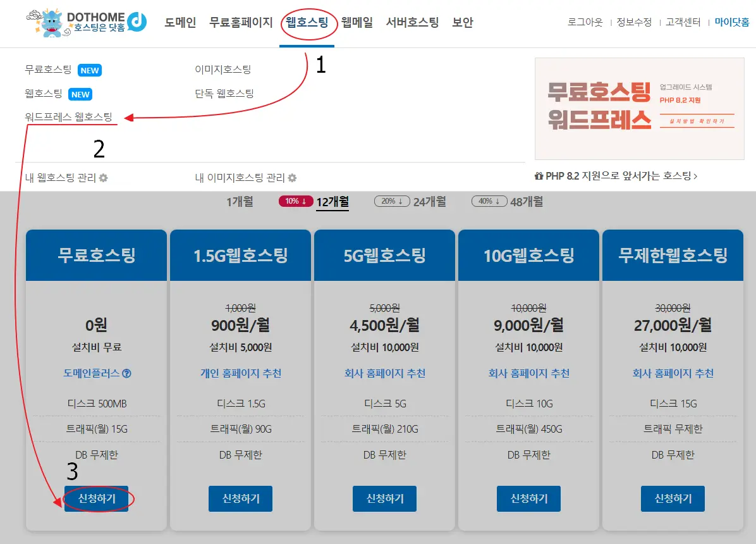756x544 pixels.
Task: Click the 40% discount badge
Action: pyautogui.click(x=490, y=201)
